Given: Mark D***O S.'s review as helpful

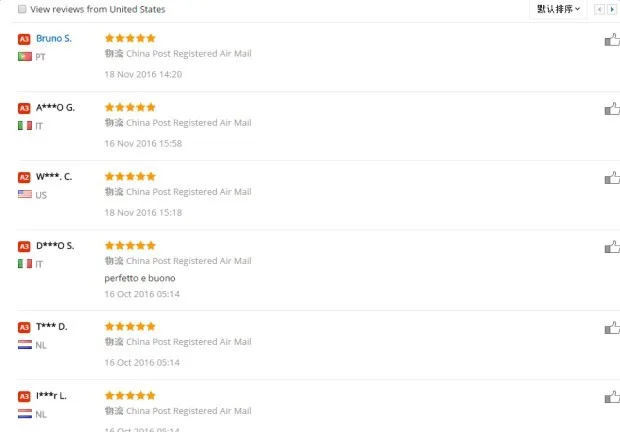Looking at the screenshot, I should 612,247.
